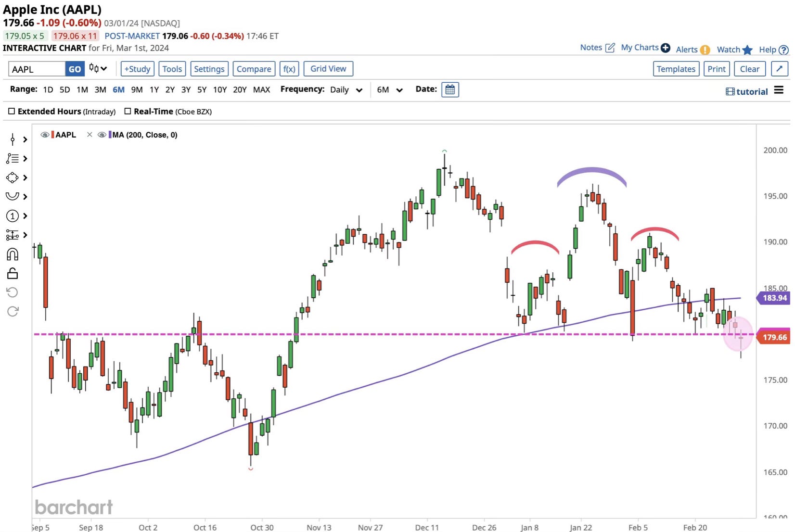This screenshot has width=795, height=532.
Task: Redo chart action arrow icon
Action: coord(13,311)
